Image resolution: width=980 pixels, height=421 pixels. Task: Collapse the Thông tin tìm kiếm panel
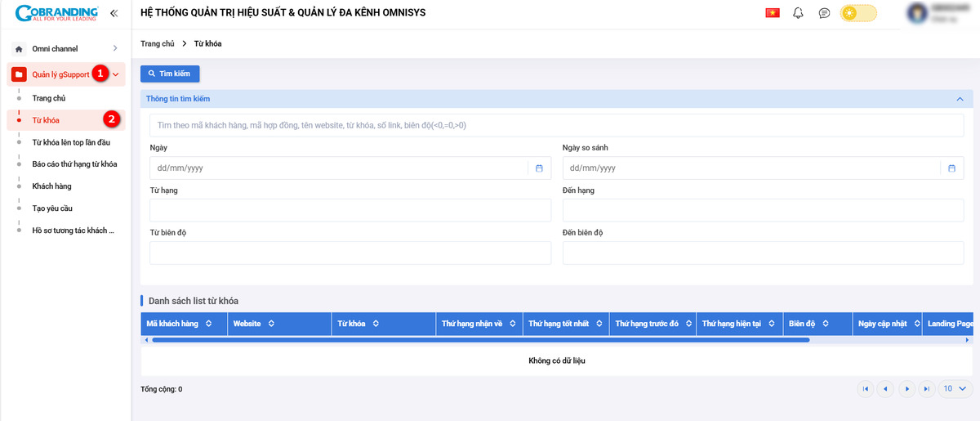pyautogui.click(x=960, y=99)
